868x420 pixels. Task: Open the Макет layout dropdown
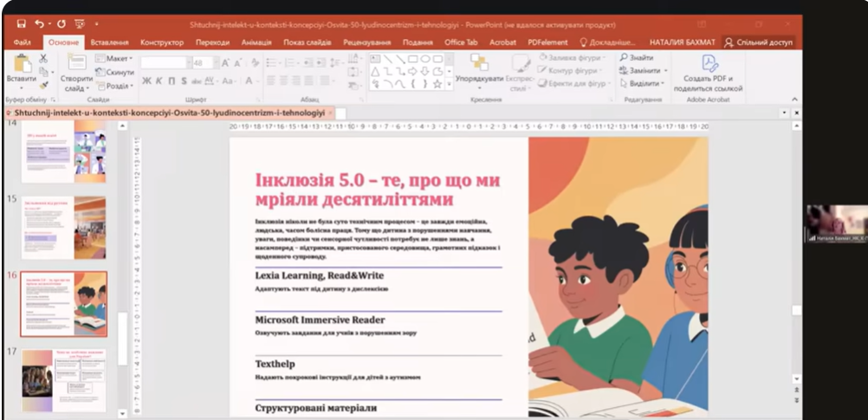point(118,58)
